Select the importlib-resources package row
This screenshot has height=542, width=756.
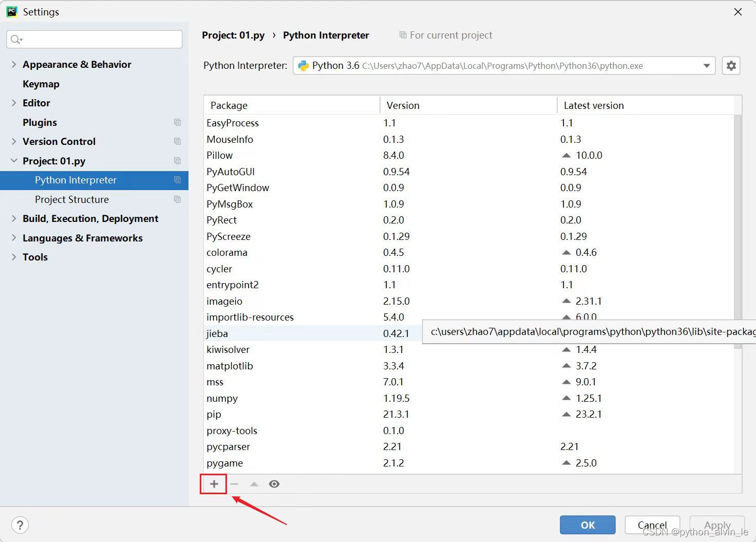[x=469, y=317]
